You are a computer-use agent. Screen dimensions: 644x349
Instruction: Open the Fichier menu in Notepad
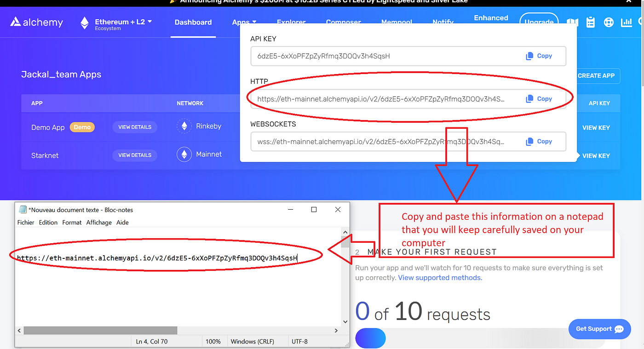[x=26, y=222]
